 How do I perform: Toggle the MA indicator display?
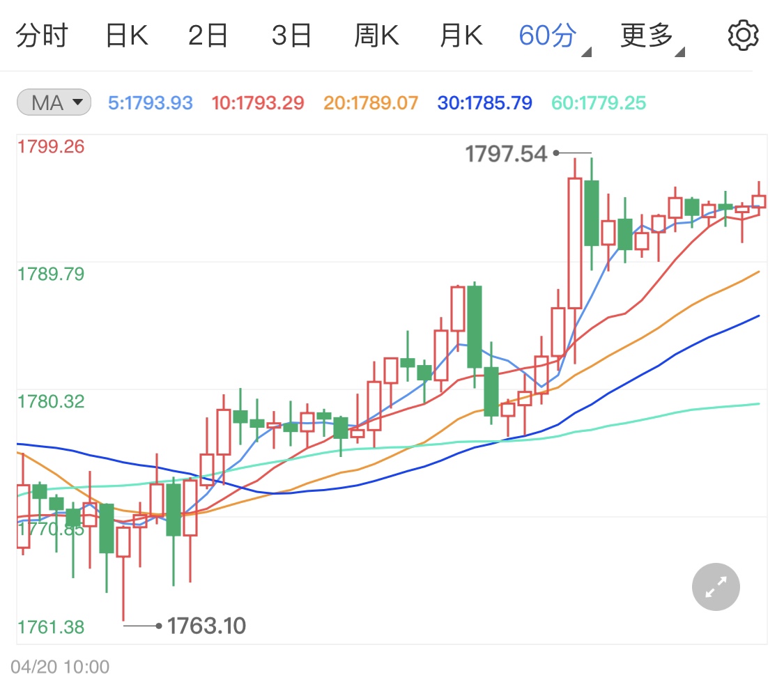54,102
